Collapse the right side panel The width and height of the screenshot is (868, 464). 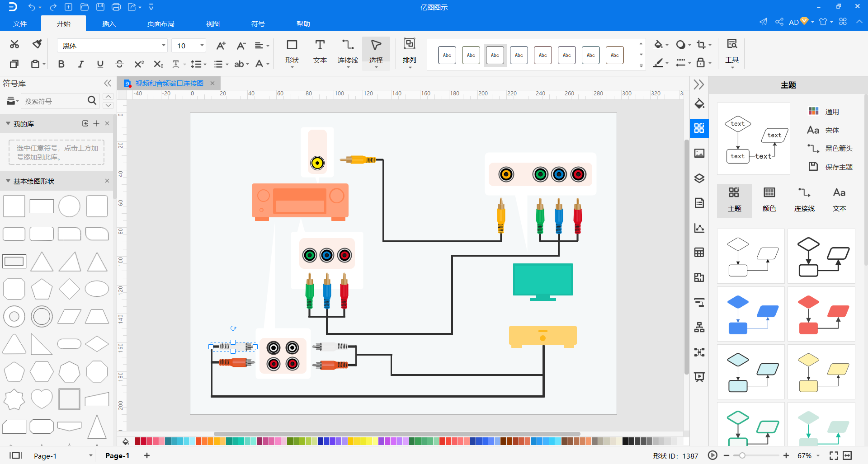click(x=699, y=84)
